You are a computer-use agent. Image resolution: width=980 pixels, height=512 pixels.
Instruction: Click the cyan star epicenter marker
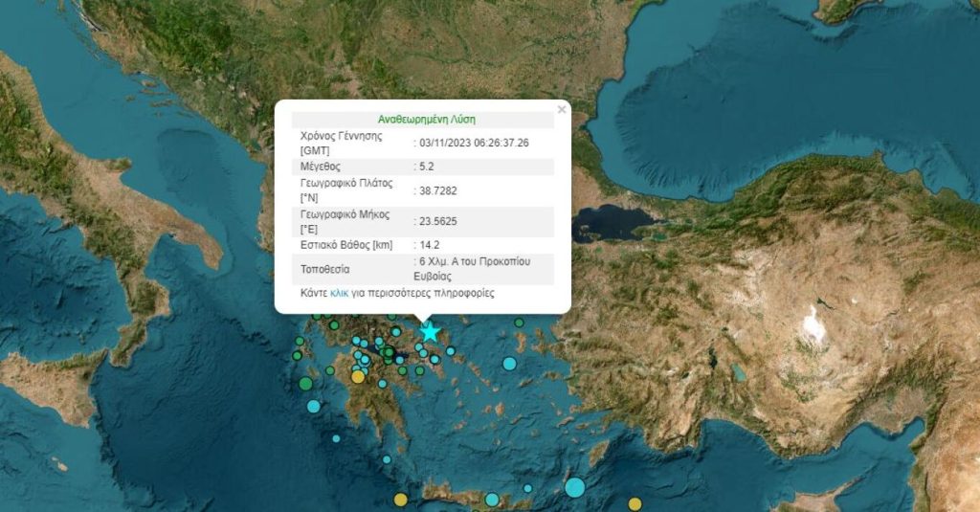(x=431, y=332)
